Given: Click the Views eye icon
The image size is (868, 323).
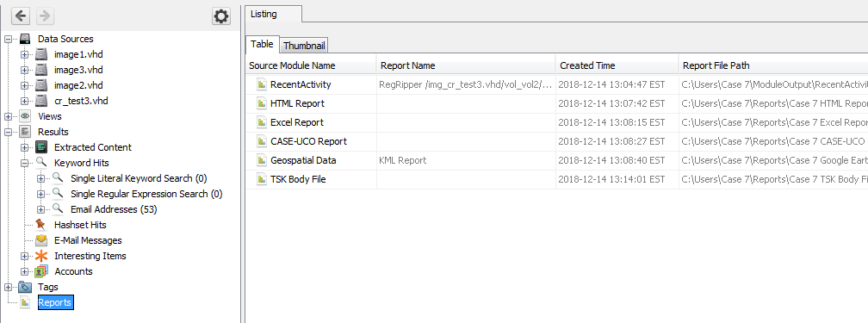Looking at the screenshot, I should tap(25, 116).
